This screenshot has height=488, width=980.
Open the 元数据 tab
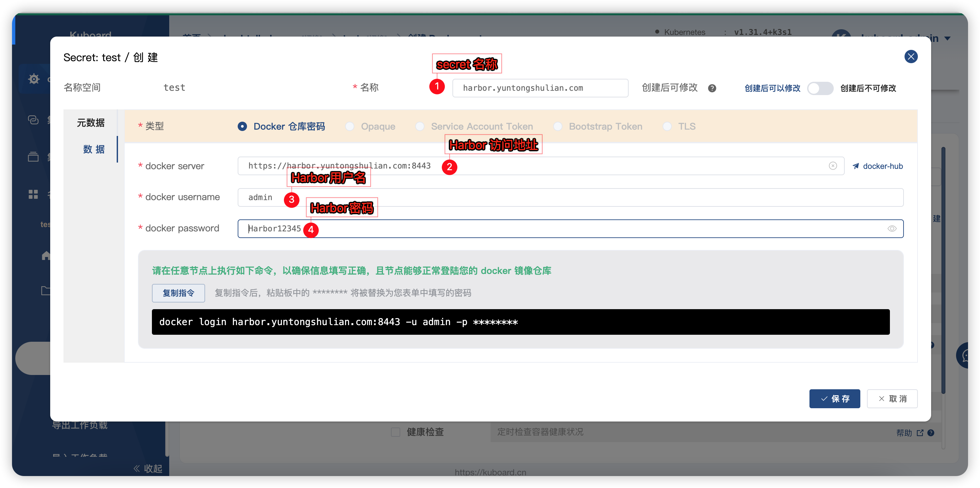(90, 122)
